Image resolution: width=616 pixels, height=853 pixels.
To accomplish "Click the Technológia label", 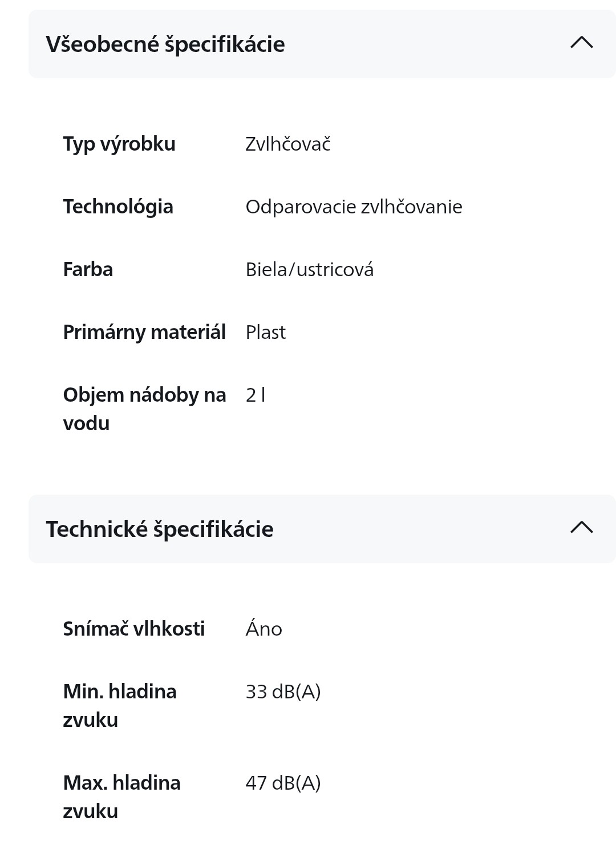I will point(118,207).
